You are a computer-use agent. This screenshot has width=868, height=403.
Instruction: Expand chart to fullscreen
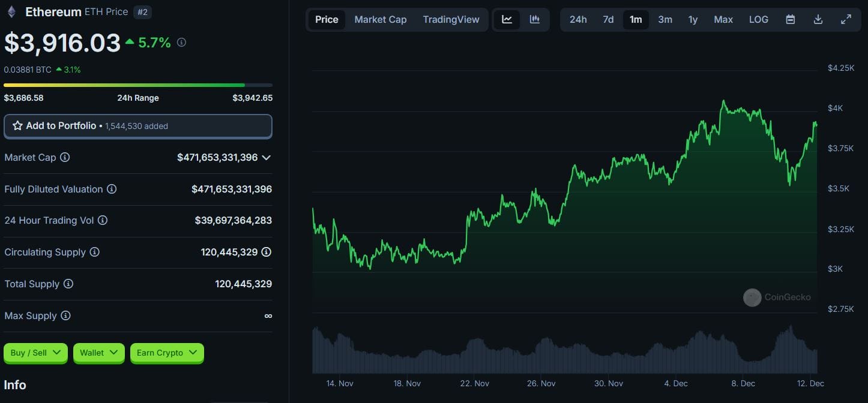coord(846,19)
